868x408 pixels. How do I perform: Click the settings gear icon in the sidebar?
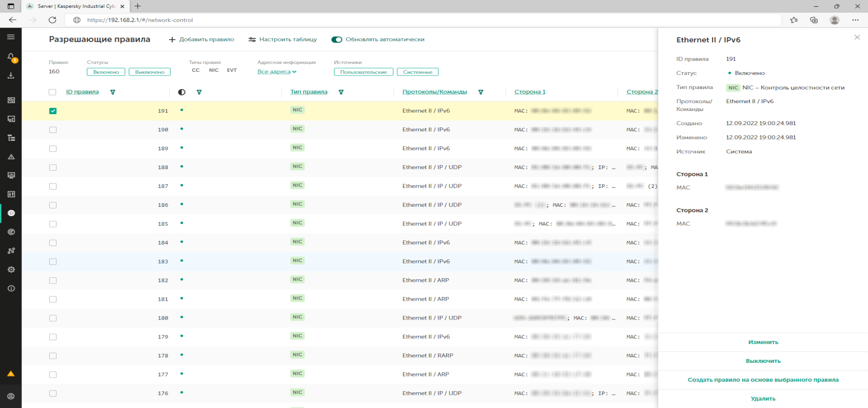point(11,270)
